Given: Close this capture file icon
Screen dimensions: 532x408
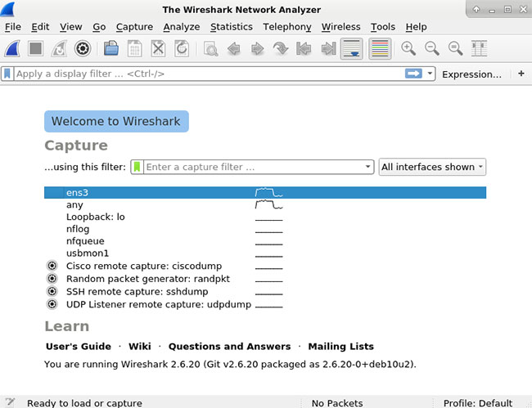Looking at the screenshot, I should 158,49.
